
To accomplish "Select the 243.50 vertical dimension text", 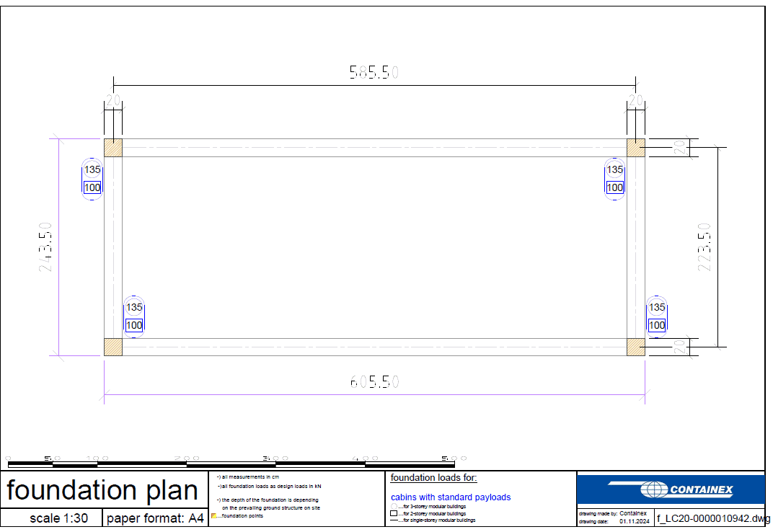I will pos(45,247).
